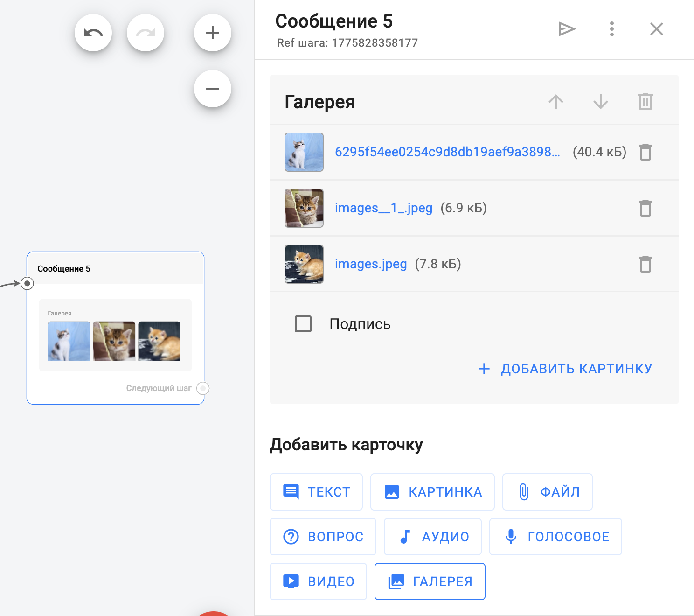Click the undo arrow button
The image size is (694, 616).
(93, 33)
